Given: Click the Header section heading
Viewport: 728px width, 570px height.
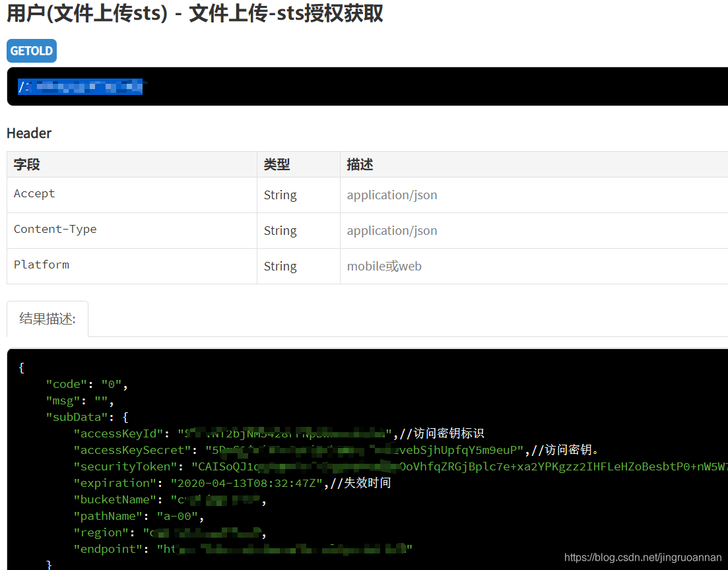Looking at the screenshot, I should [x=28, y=133].
